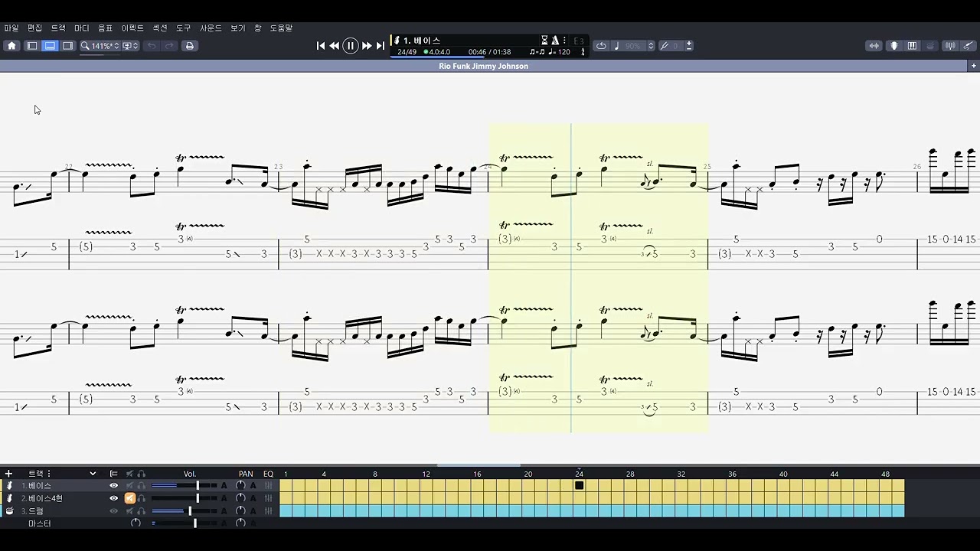
Task: Show the piano keyboard view
Action: coord(912,46)
